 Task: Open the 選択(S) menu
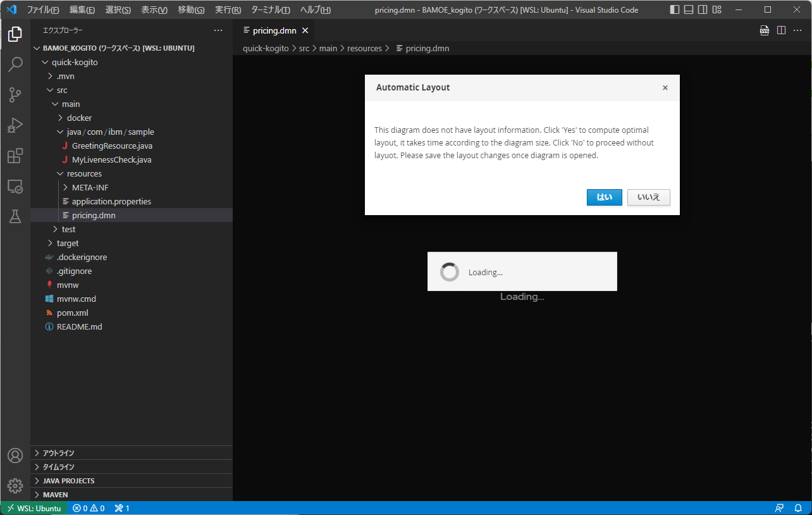[x=118, y=9]
